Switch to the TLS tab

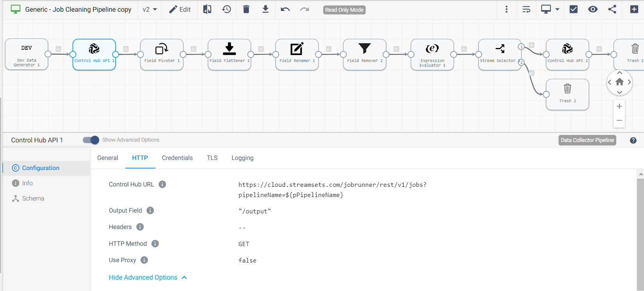coord(212,158)
